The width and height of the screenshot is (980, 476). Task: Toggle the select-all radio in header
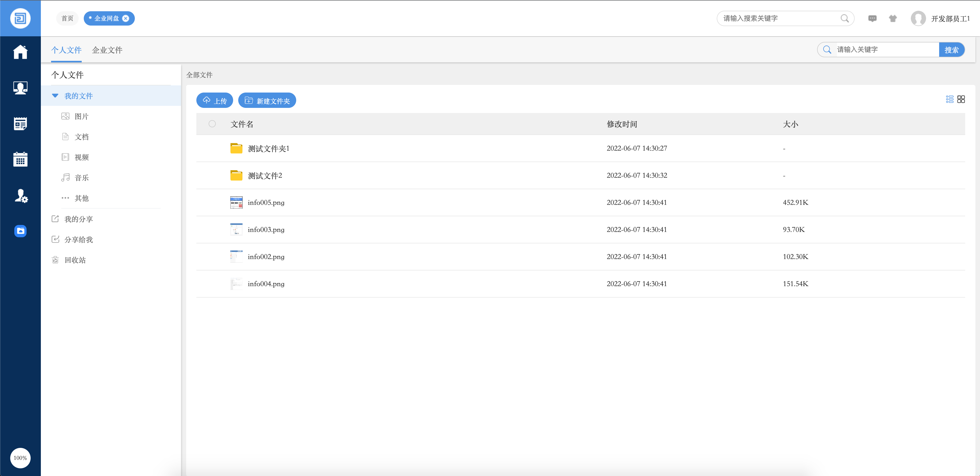tap(212, 124)
